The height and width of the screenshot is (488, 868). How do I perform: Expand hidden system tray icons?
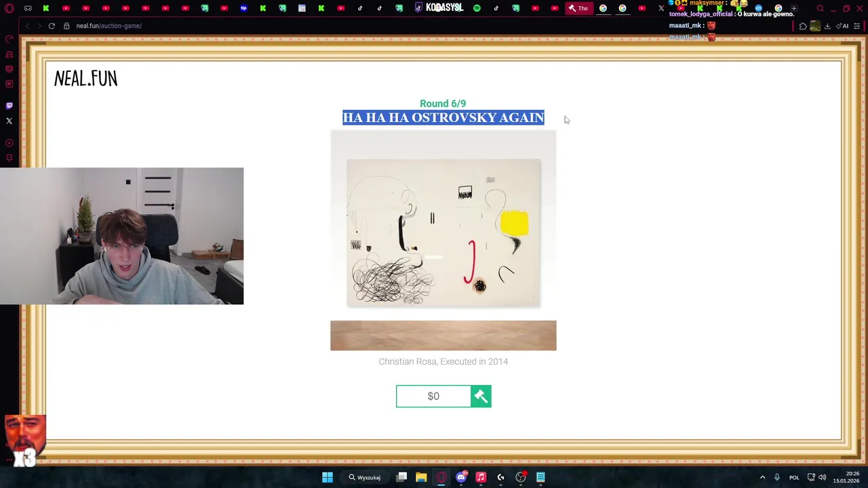(762, 477)
